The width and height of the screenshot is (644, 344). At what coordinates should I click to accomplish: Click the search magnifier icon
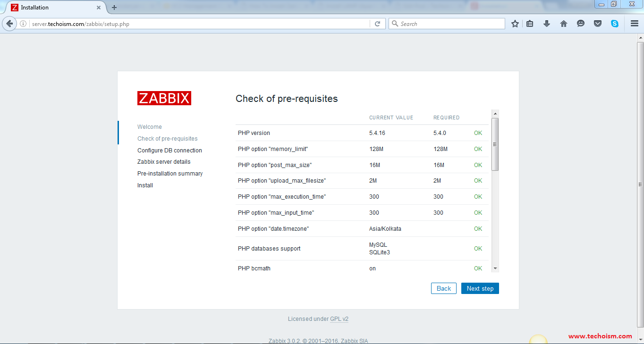pyautogui.click(x=394, y=24)
